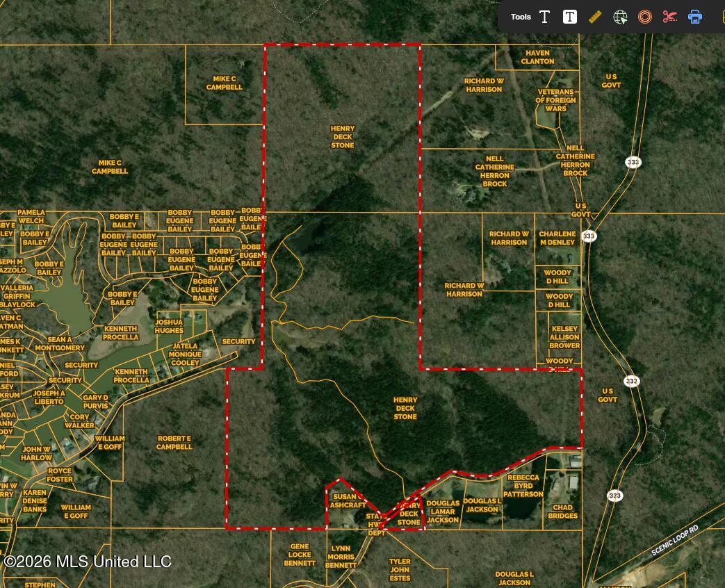
Task: Select the ruler measurement tool
Action: (595, 17)
